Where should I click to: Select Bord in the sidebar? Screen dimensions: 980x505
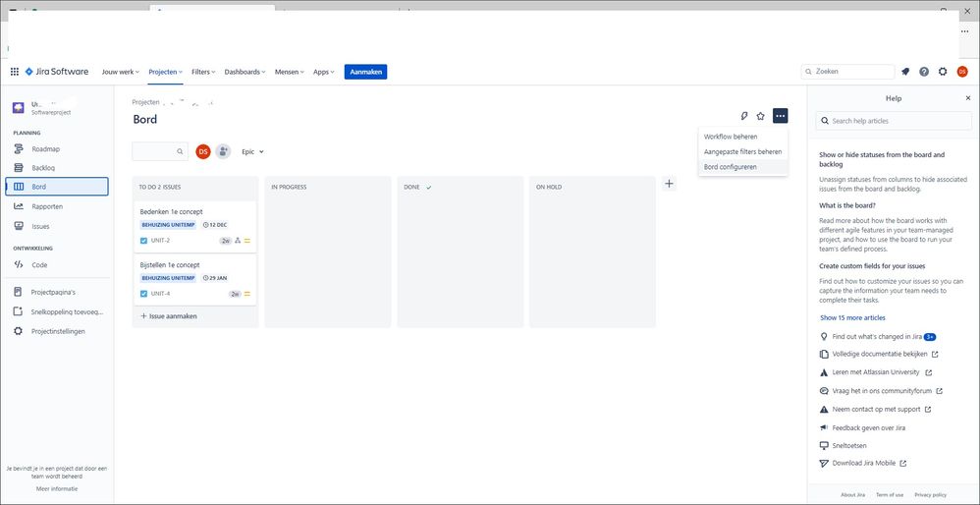coord(57,187)
